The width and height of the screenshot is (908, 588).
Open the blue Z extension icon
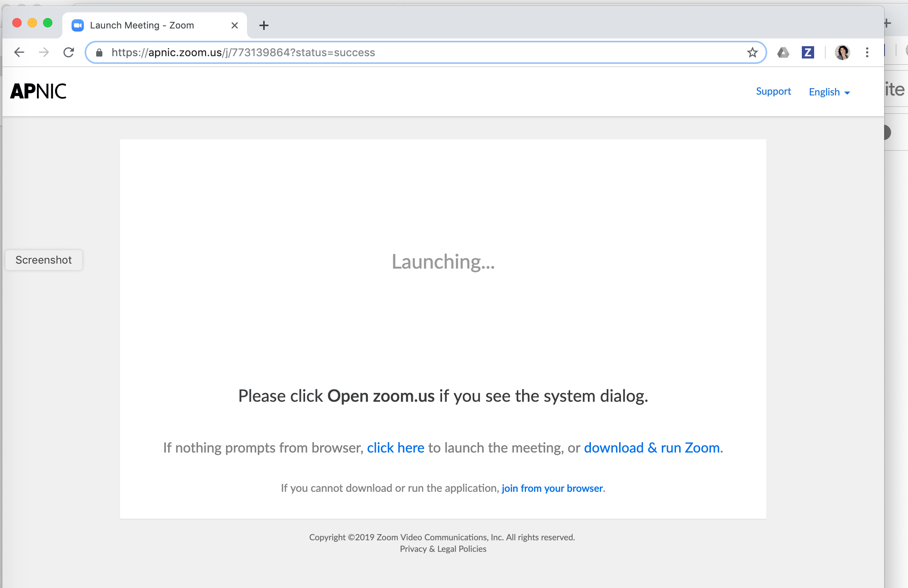808,52
